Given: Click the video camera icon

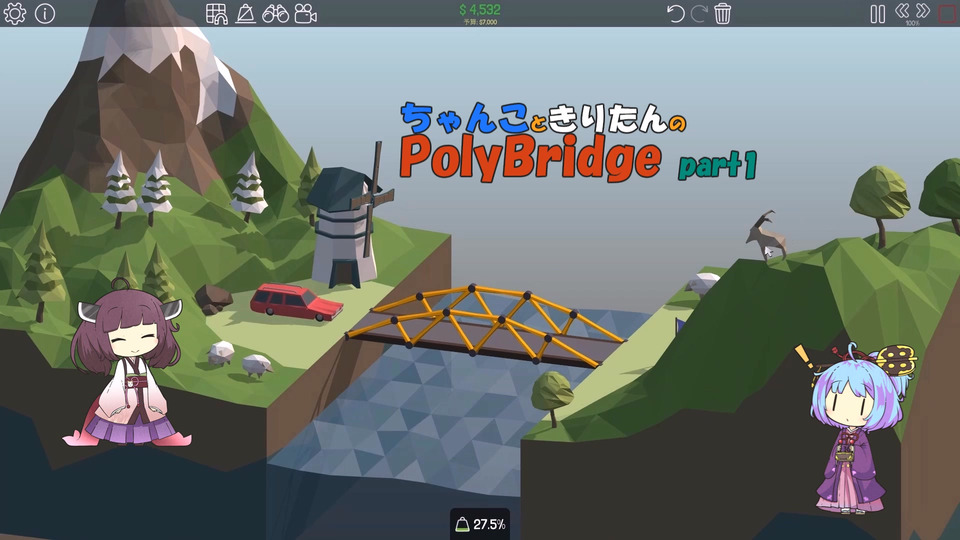Looking at the screenshot, I should [306, 13].
